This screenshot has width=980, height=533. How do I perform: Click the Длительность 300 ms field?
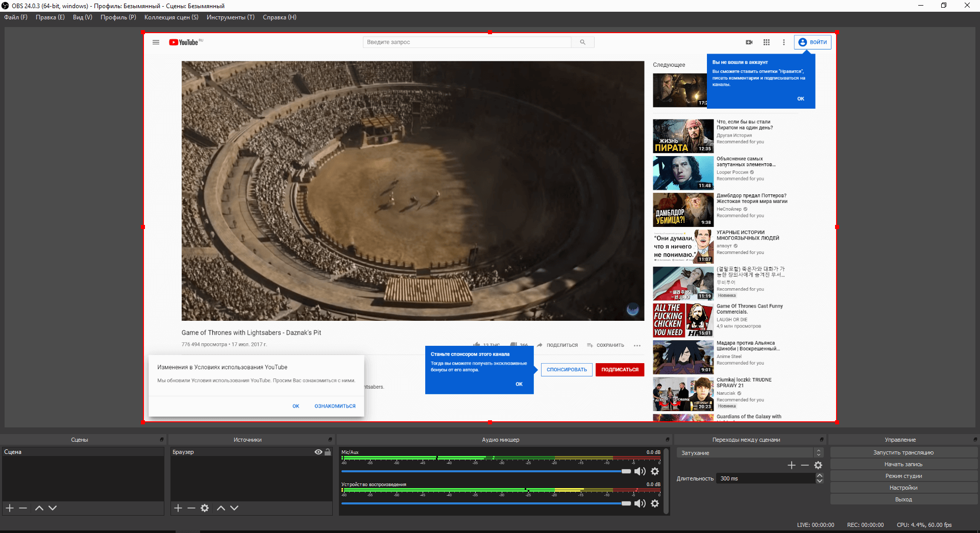point(766,478)
